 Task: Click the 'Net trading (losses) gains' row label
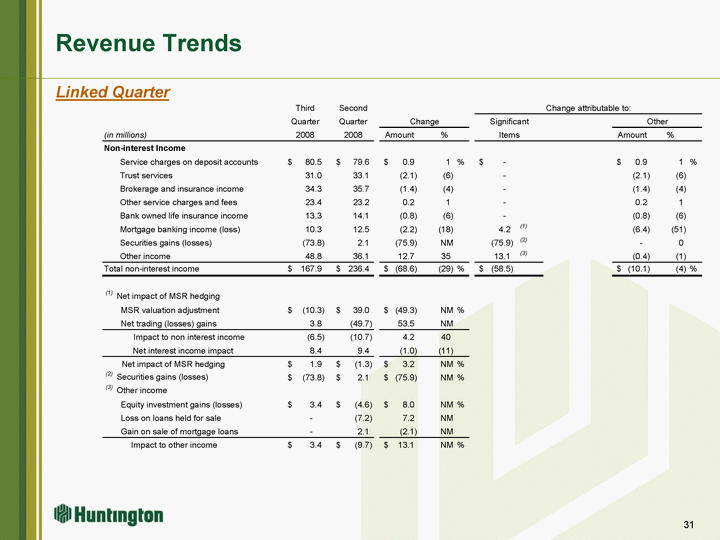coord(168,323)
